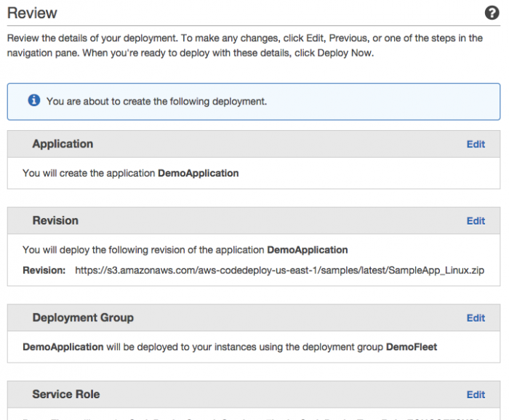Click DemoApplication in Deployment Group panel
The width and height of the screenshot is (509, 420).
(x=63, y=347)
